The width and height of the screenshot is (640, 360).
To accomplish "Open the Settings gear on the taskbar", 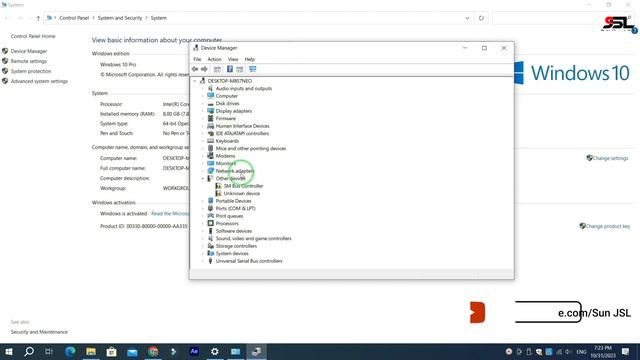I will tap(215, 351).
